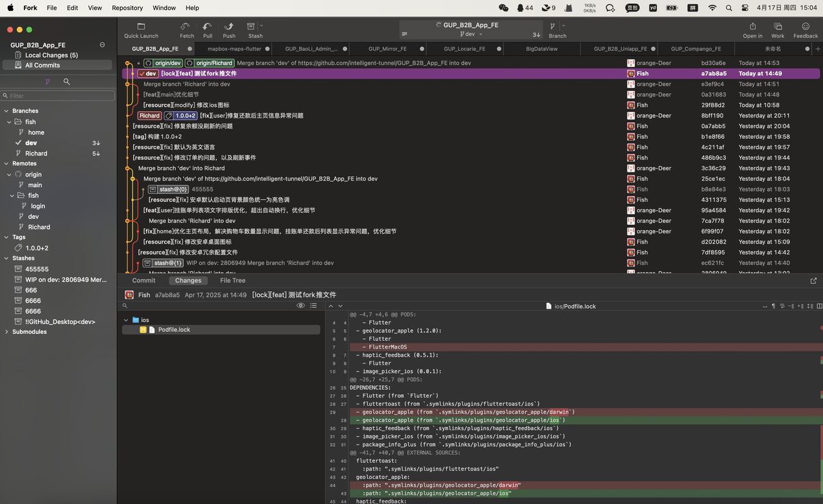The image size is (823, 504).
Task: Select the Changes tab
Action: (x=188, y=280)
